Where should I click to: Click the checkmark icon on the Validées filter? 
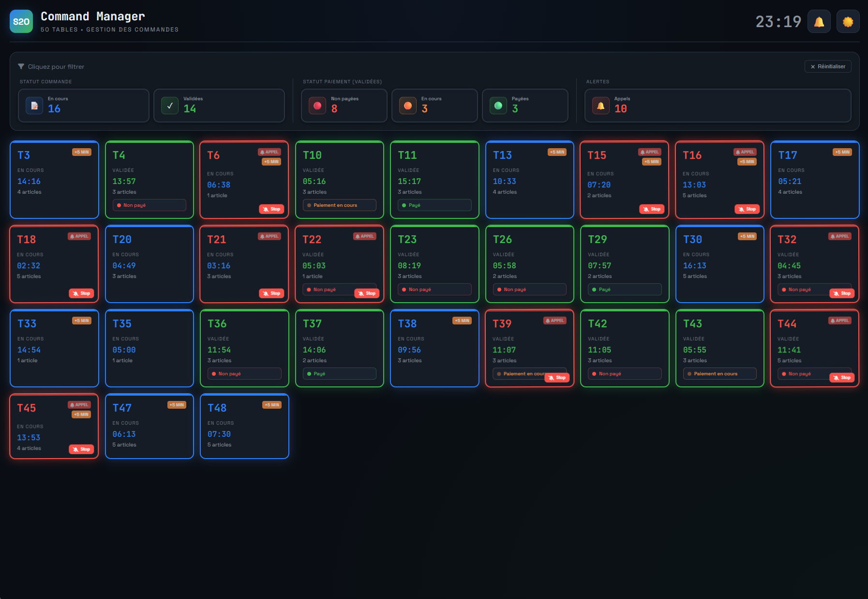point(169,105)
